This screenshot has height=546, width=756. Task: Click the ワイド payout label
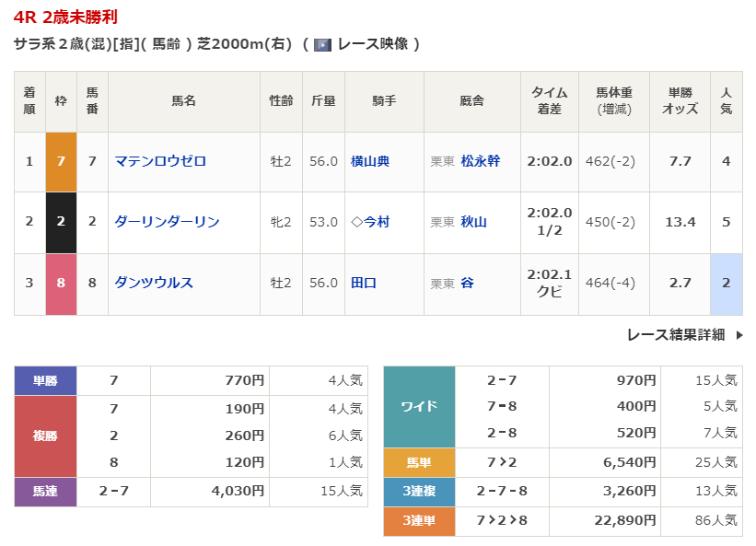(419, 406)
